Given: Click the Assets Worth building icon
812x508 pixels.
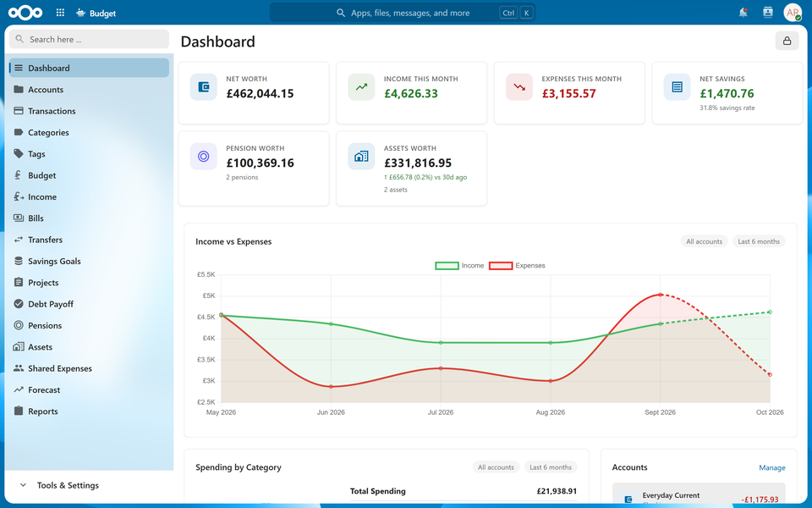Looking at the screenshot, I should 361,157.
